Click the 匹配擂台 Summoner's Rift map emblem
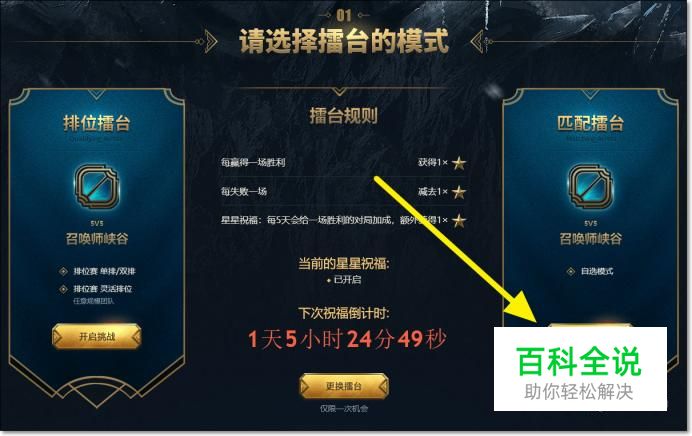Screen dimensions: 692x436 point(590,187)
